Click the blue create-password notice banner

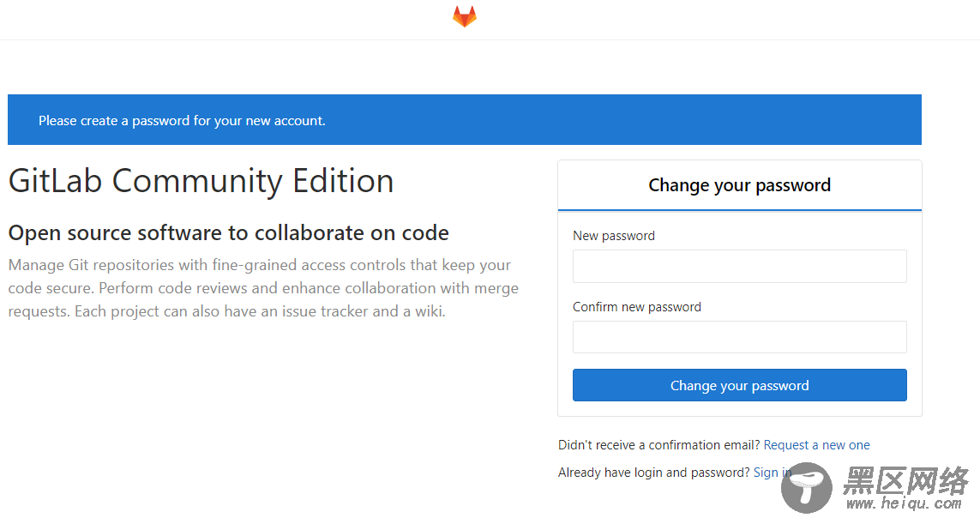coord(465,119)
